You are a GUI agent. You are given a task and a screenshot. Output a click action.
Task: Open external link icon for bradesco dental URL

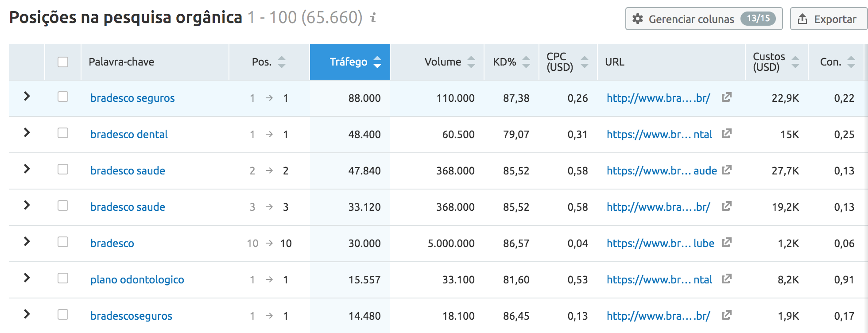(x=726, y=133)
